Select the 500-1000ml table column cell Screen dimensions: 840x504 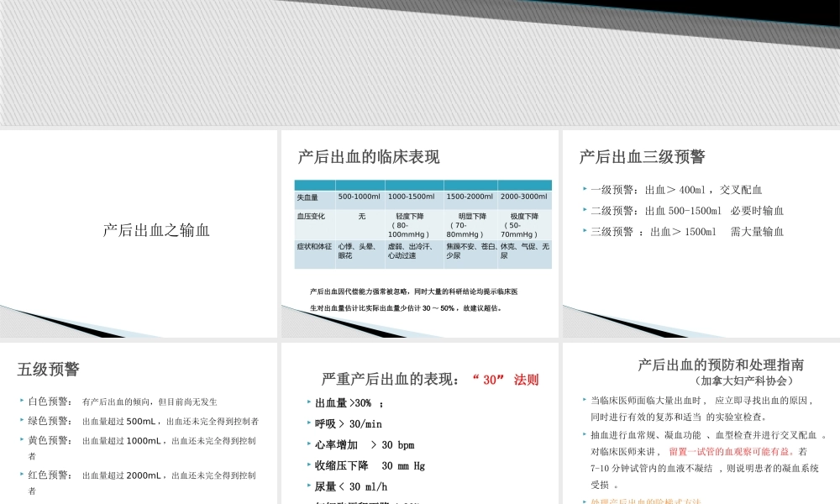pyautogui.click(x=360, y=197)
